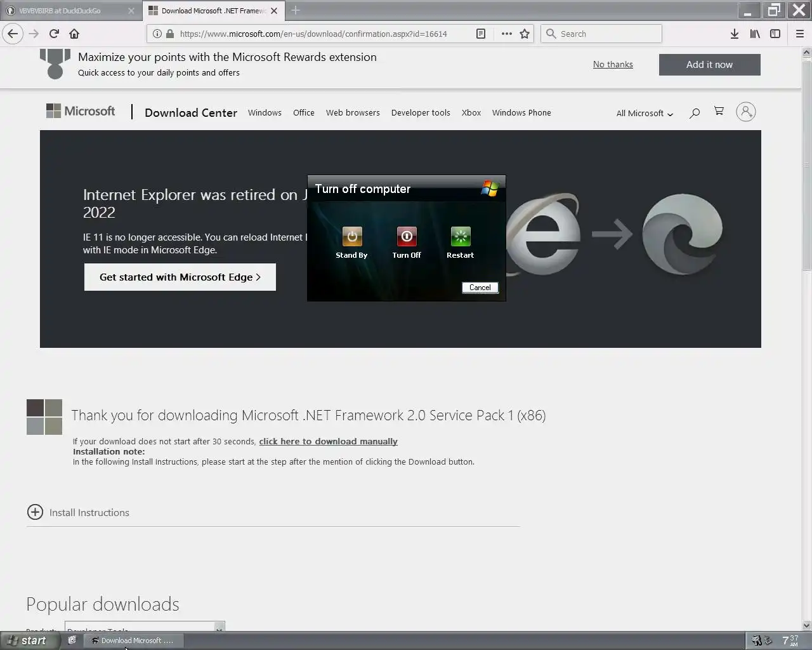812x650 pixels.
Task: Click the Edge logo image in banner
Action: pos(683,234)
